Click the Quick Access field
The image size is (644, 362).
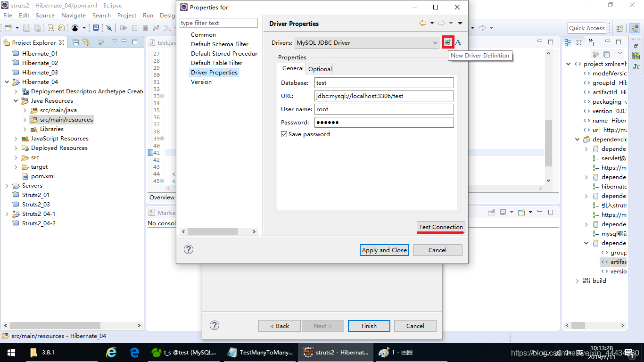(x=586, y=28)
